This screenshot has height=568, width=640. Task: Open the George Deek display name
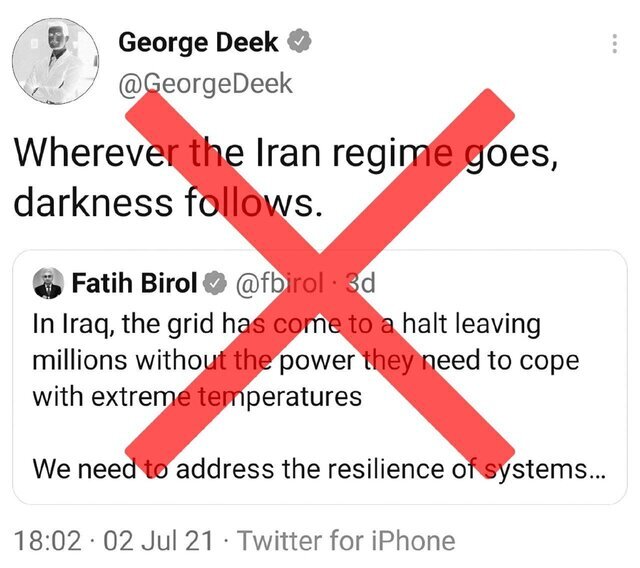200,42
